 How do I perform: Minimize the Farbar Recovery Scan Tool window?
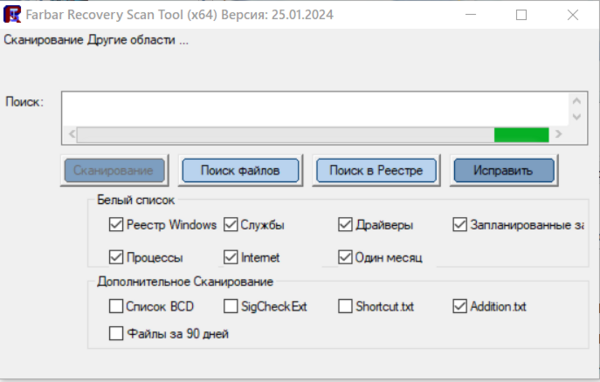tap(471, 15)
